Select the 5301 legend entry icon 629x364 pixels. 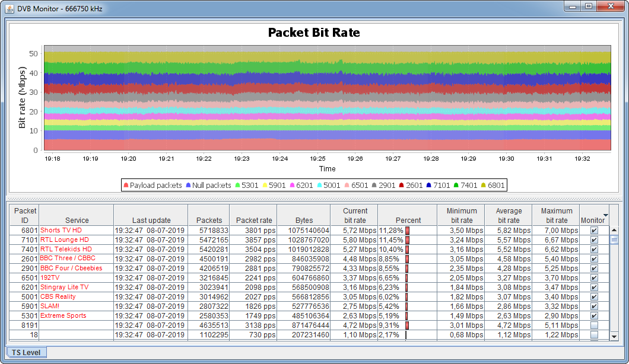click(237, 186)
